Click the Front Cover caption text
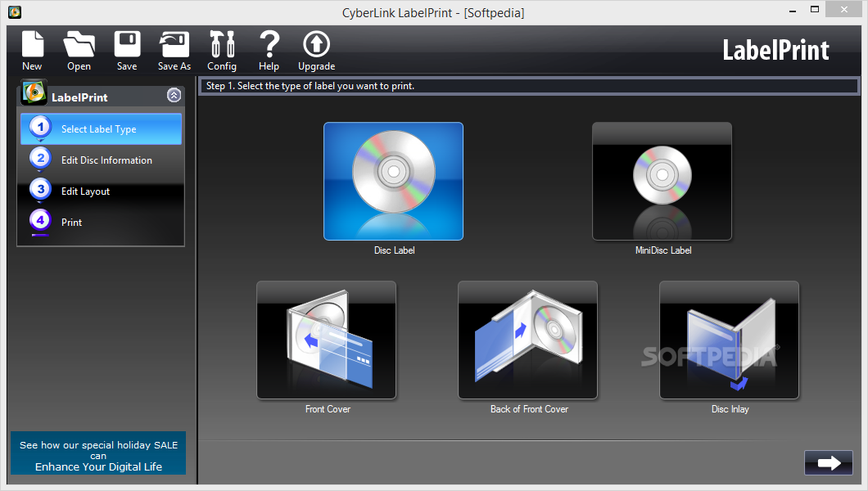The height and width of the screenshot is (491, 868). coord(328,409)
